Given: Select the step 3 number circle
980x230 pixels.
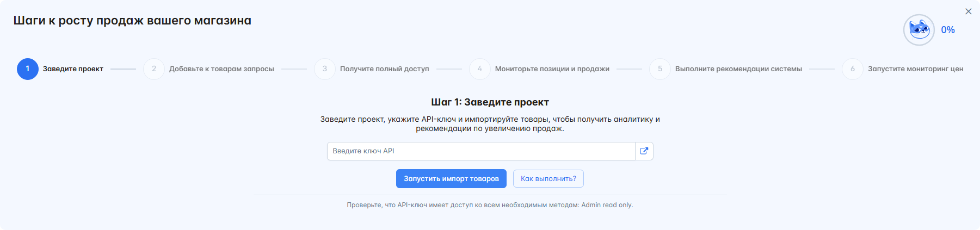Looking at the screenshot, I should 325,69.
